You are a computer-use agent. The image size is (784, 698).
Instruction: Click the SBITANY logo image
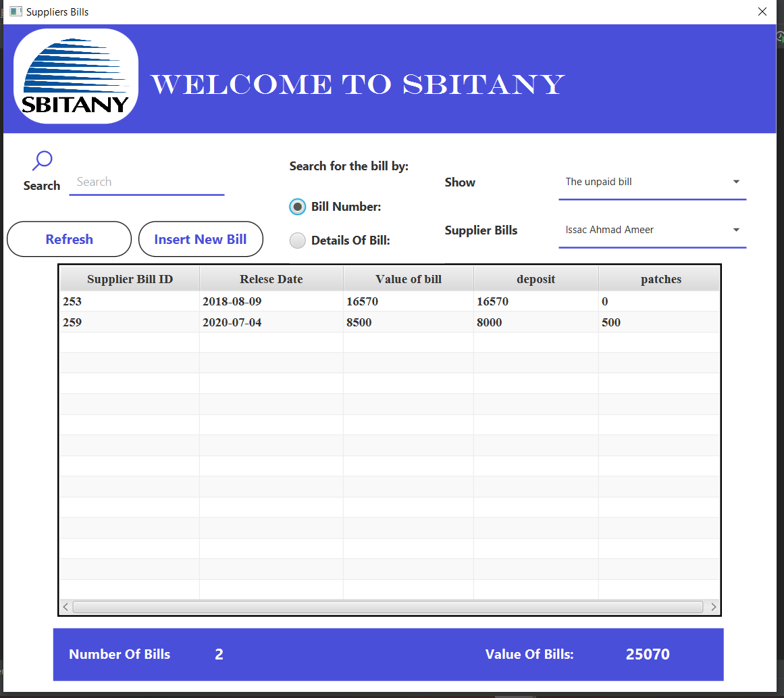click(x=76, y=76)
